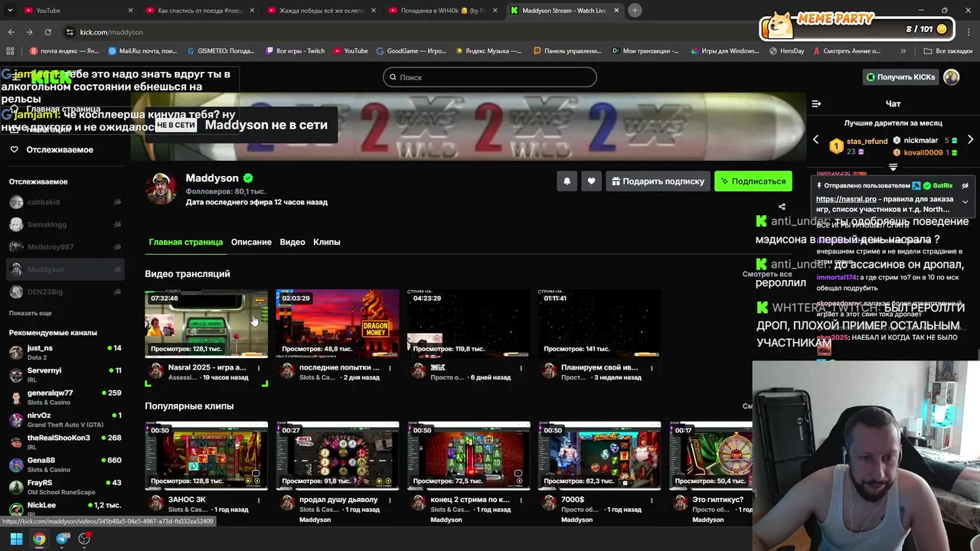Image resolution: width=980 pixels, height=551 pixels.
Task: Open the three-dot menu for the Nasral 2025 video
Action: [259, 368]
